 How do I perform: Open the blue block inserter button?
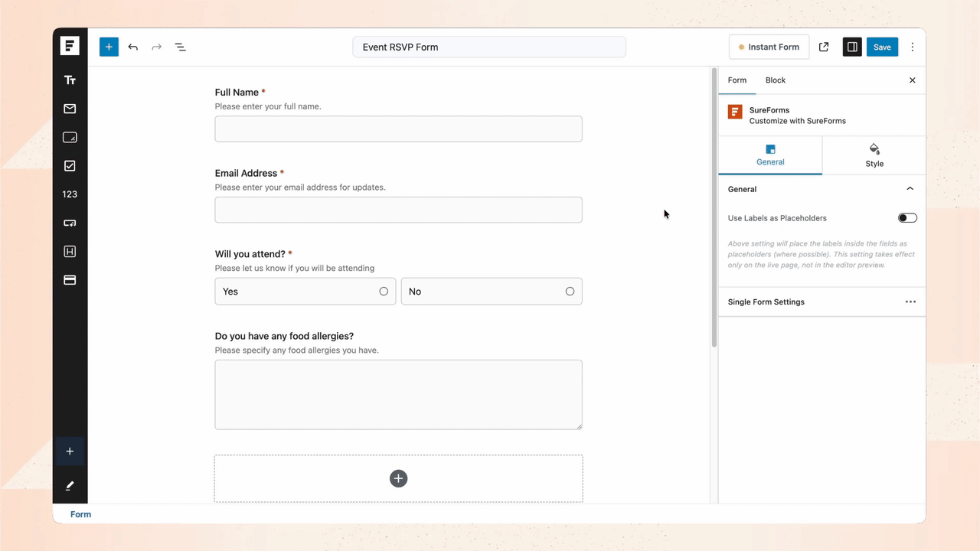click(109, 47)
